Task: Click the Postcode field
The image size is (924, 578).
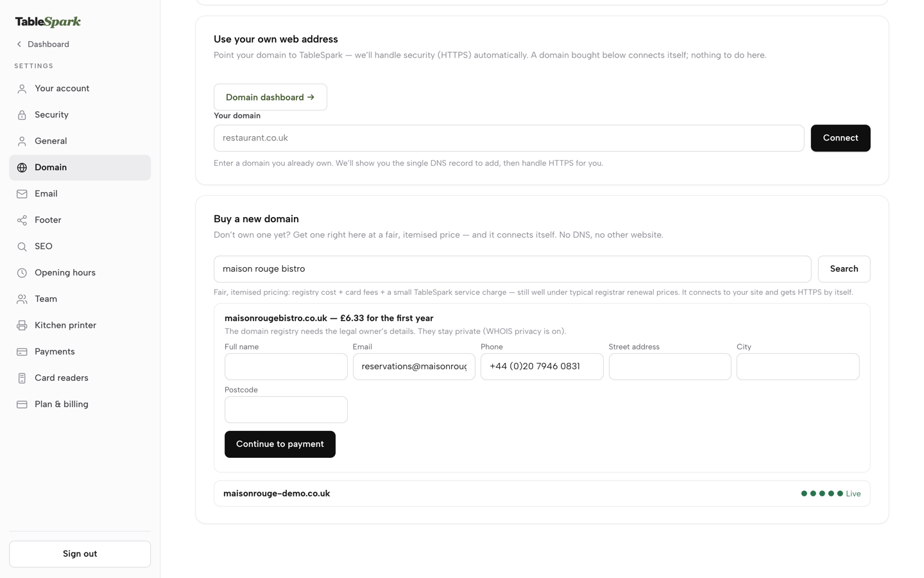Action: (286, 410)
